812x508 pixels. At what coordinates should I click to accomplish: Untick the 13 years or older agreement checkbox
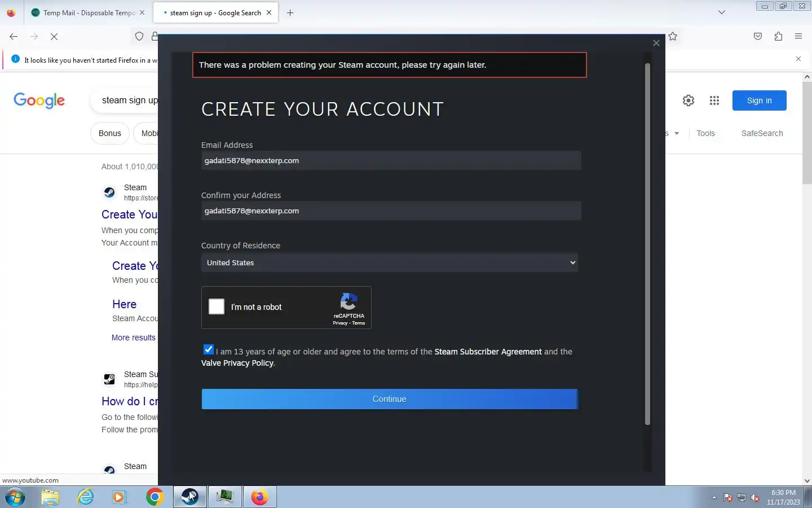click(x=208, y=349)
